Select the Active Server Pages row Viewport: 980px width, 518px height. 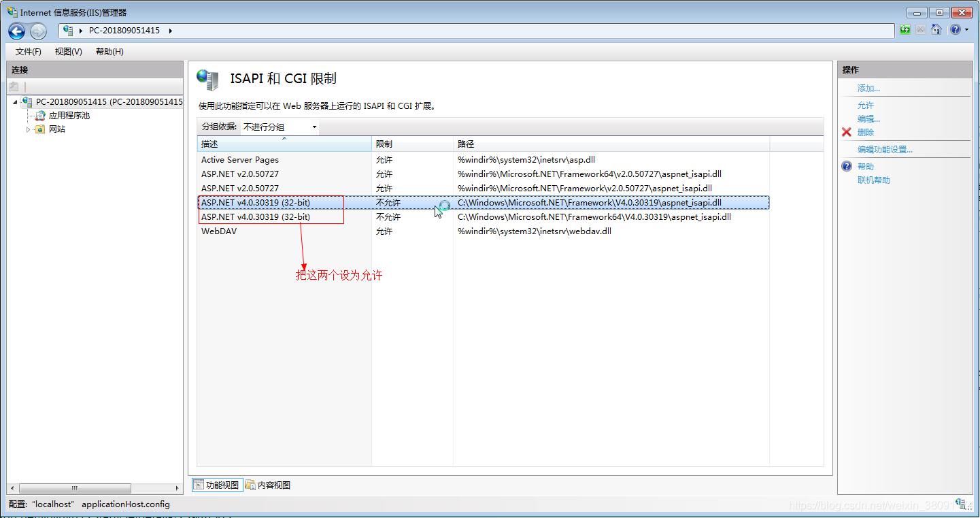point(484,160)
